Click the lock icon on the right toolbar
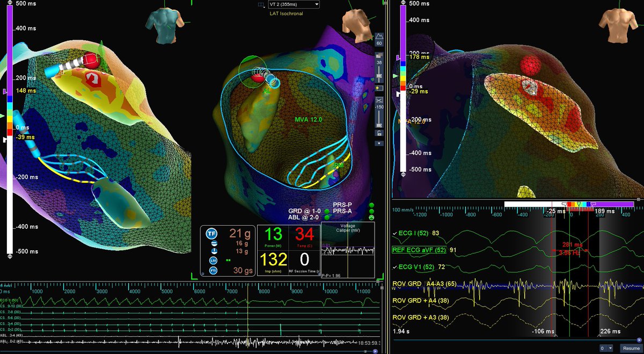This screenshot has height=354, width=644. pyautogui.click(x=378, y=132)
